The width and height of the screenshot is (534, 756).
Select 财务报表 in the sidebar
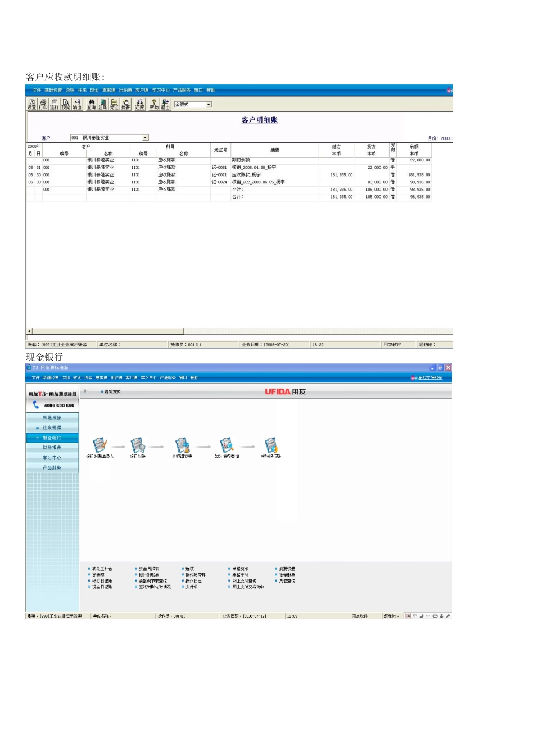coord(52,448)
